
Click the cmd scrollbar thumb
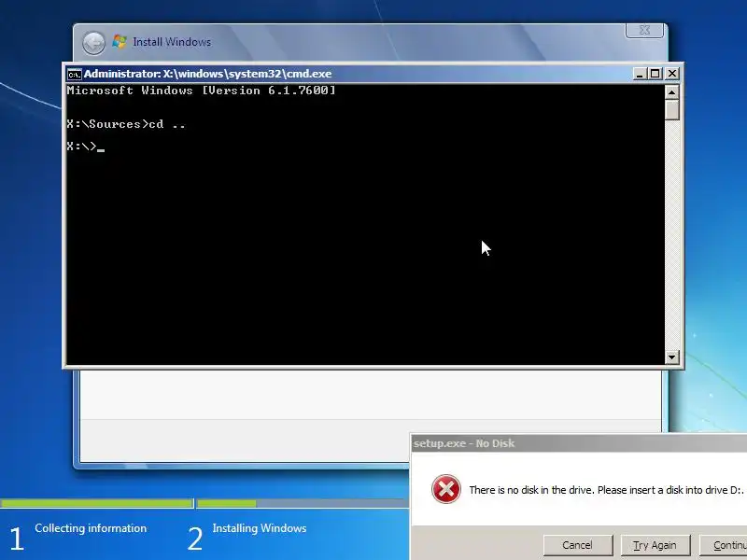pos(671,110)
